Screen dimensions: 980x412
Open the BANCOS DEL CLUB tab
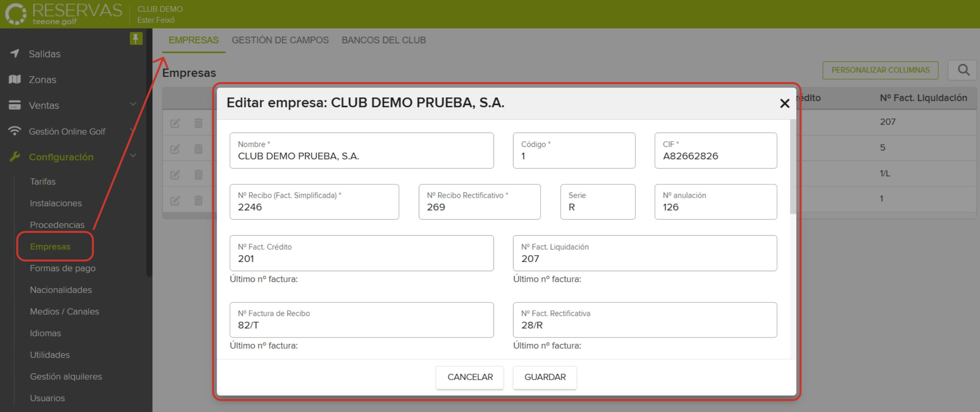pos(384,40)
